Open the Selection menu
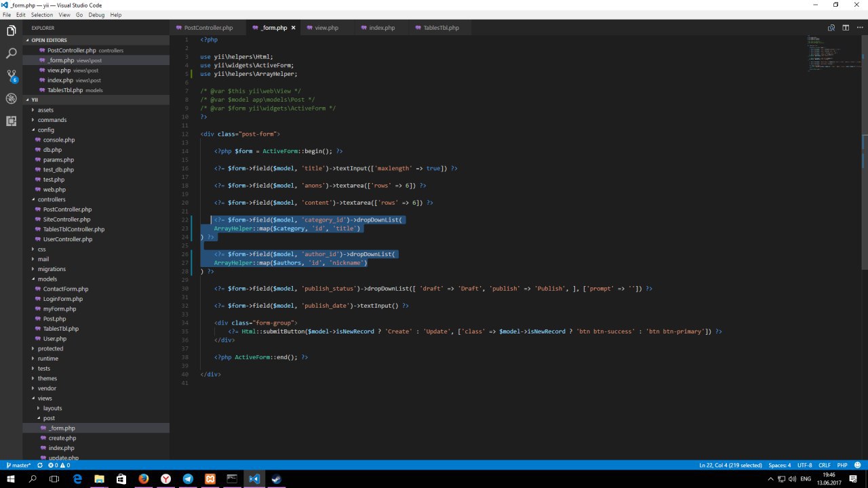The width and height of the screenshot is (868, 488). click(x=42, y=15)
